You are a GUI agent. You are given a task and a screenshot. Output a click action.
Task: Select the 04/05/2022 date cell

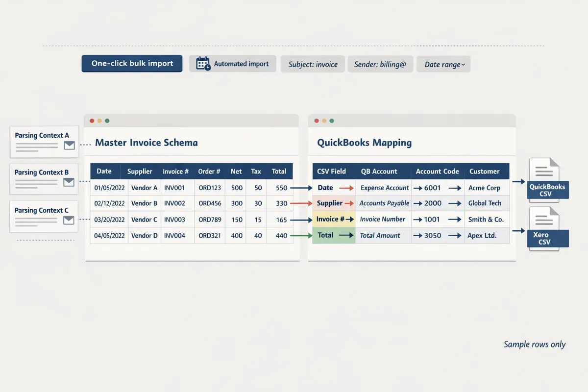[x=109, y=236]
